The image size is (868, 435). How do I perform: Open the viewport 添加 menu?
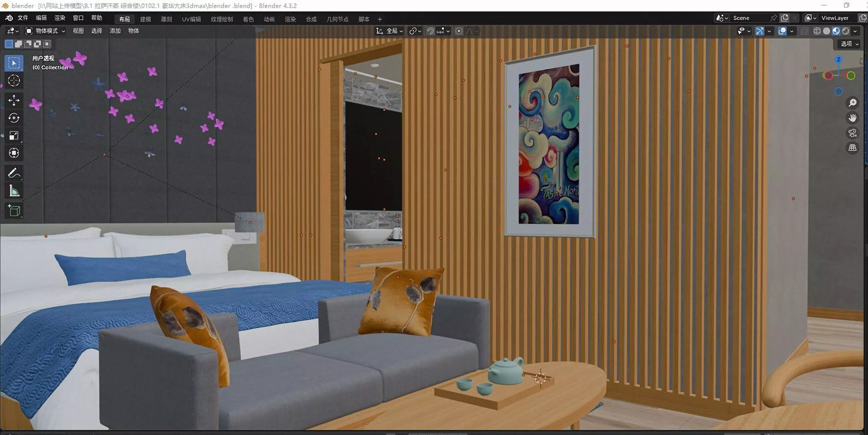pos(115,31)
